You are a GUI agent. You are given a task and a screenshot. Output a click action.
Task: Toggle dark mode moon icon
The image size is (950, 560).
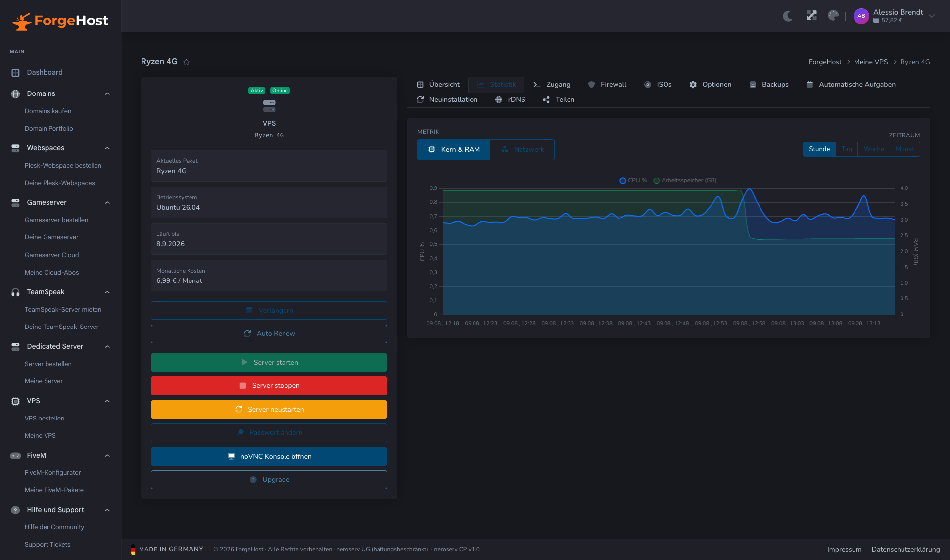788,16
